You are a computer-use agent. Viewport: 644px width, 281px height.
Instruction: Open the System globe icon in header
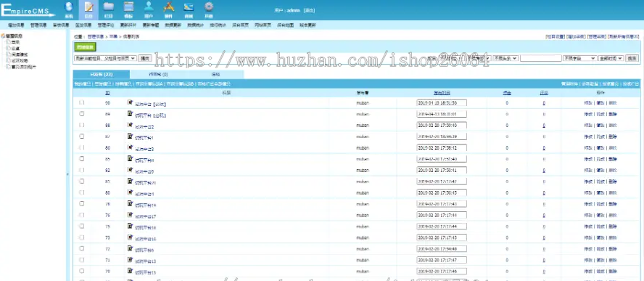click(x=69, y=7)
